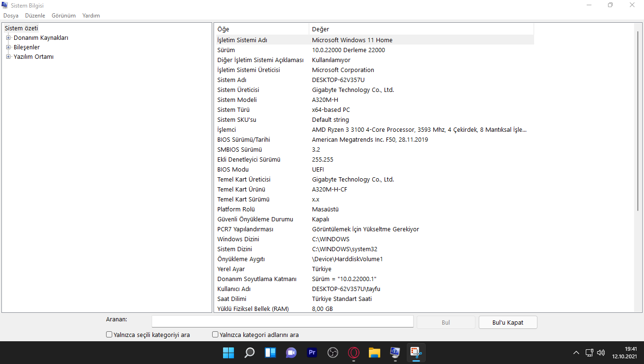Enable 'Yalnızca kategori adlarını ara' checkbox
The width and height of the screenshot is (644, 364).
pyautogui.click(x=215, y=335)
